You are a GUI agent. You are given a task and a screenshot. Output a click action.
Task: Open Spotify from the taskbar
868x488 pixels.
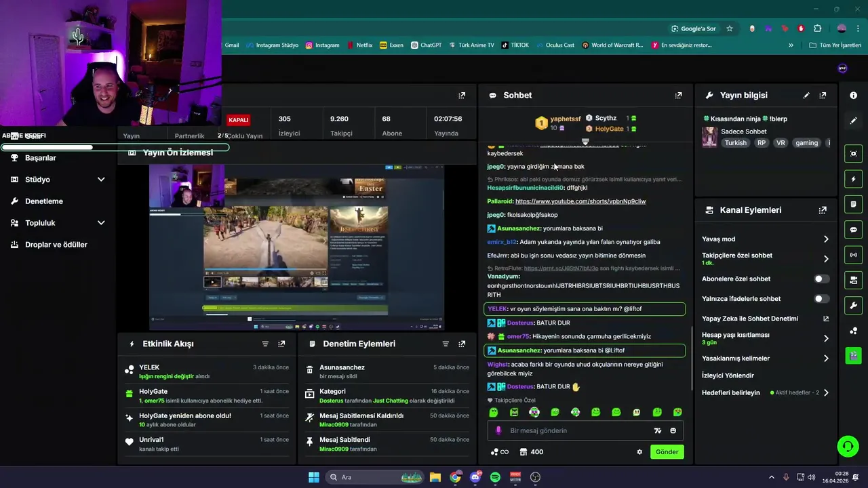point(495,477)
